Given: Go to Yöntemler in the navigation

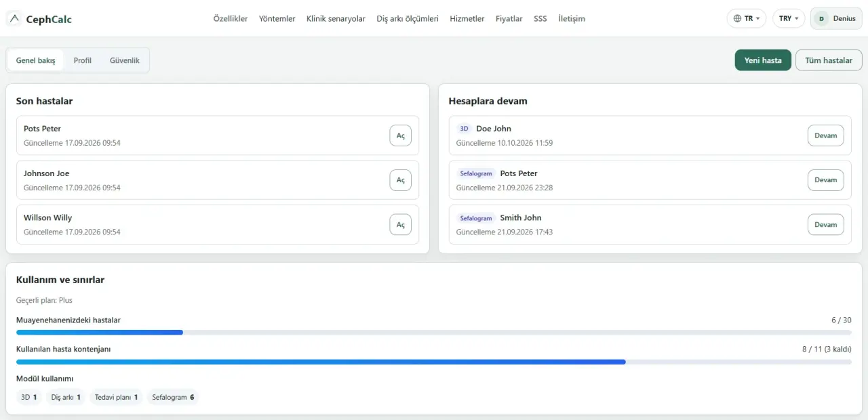Looking at the screenshot, I should (x=277, y=19).
